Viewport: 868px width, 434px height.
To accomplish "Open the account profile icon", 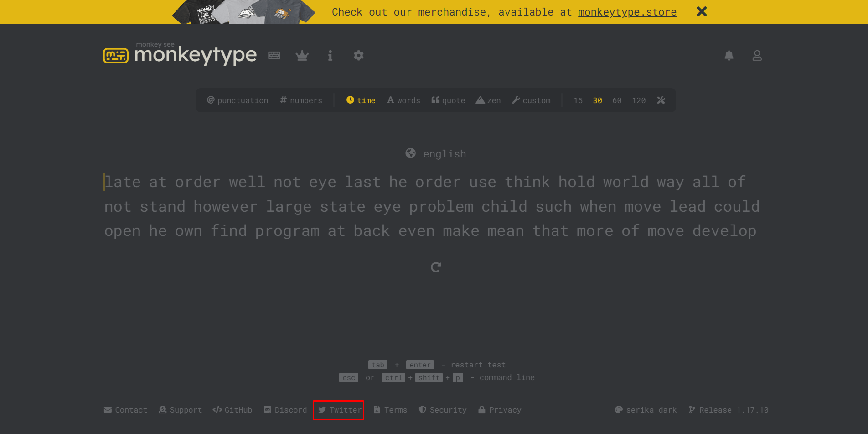I will [x=757, y=55].
